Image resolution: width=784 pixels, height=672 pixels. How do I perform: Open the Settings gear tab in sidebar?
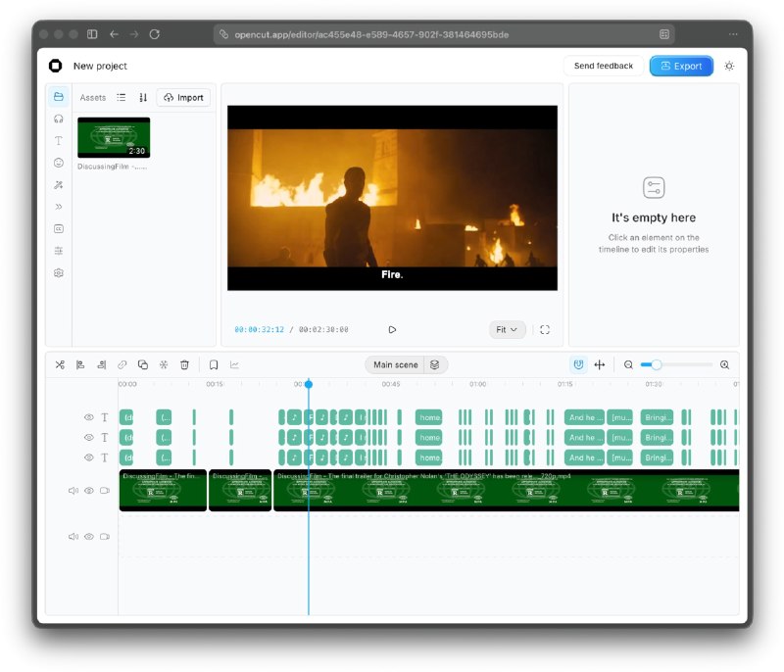point(59,272)
